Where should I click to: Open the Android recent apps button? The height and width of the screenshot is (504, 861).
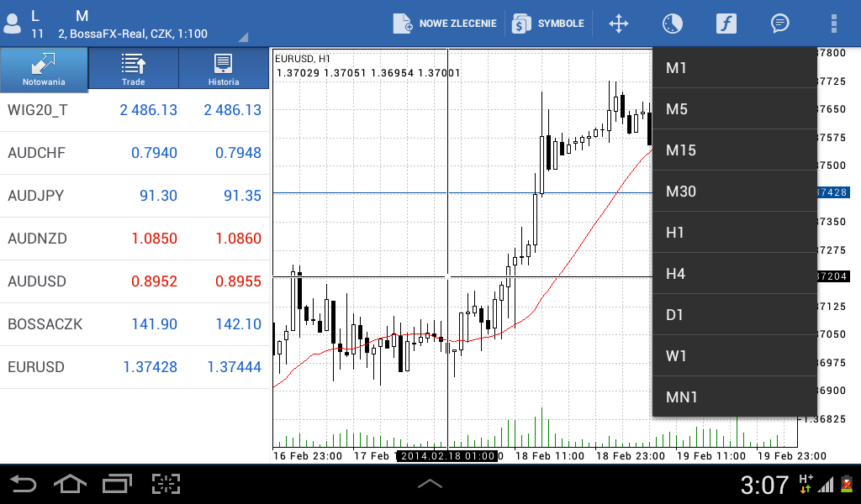tap(117, 484)
